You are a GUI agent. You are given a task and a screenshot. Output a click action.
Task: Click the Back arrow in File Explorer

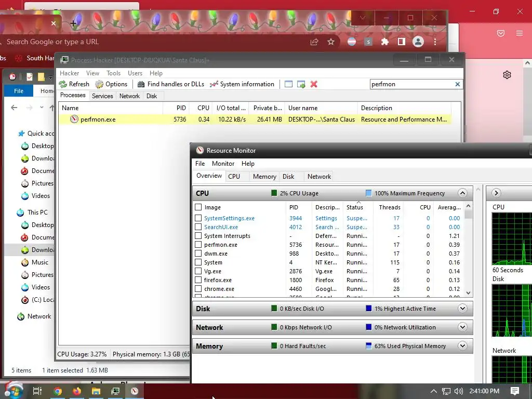tap(14, 108)
